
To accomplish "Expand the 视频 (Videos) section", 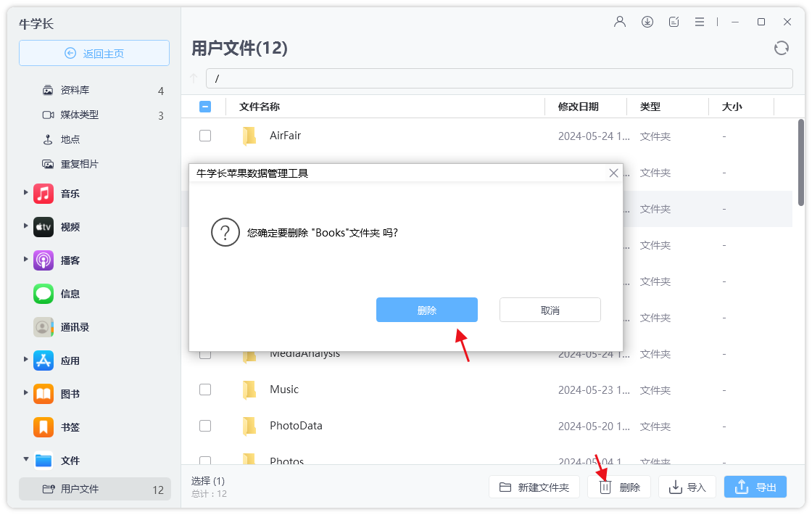I will pos(25,227).
